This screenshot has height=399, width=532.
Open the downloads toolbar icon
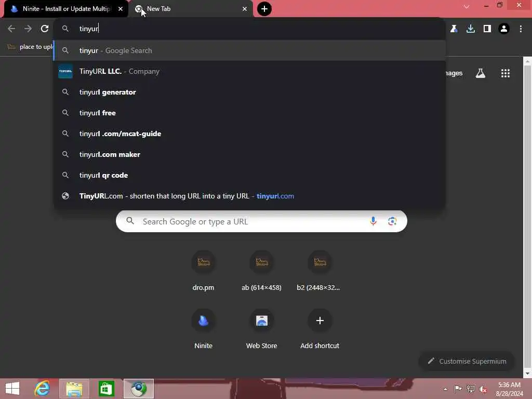(471, 29)
